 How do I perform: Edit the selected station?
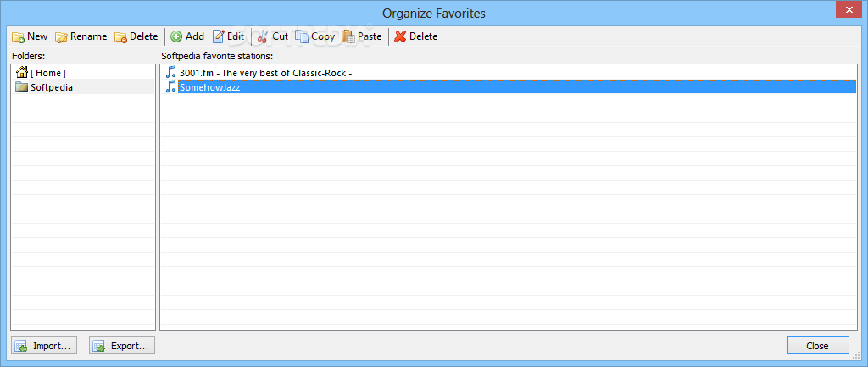click(229, 36)
